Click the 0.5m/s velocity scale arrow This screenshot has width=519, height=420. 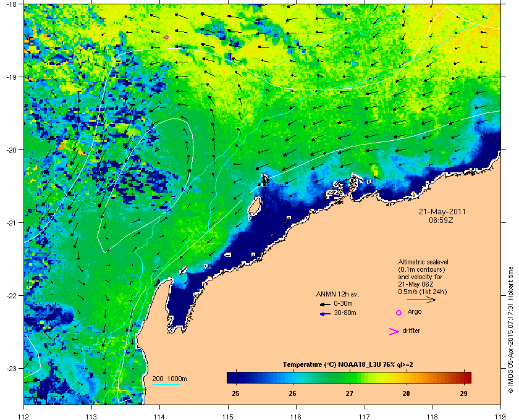[421, 300]
